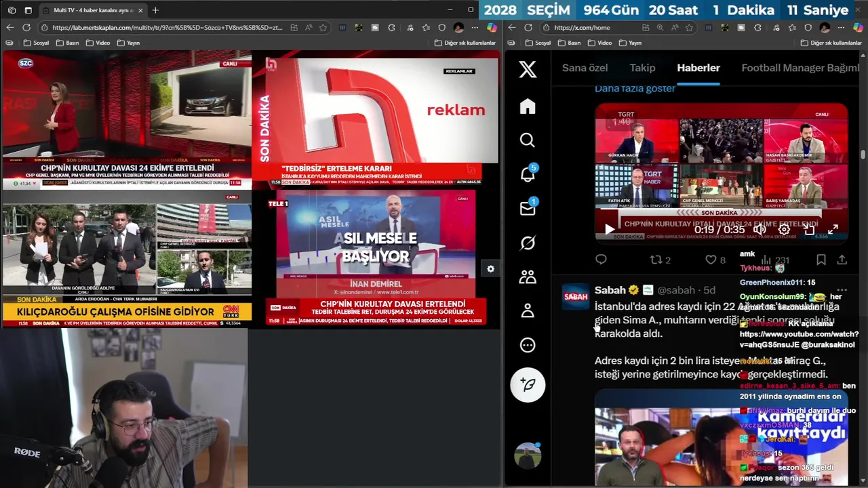Click back arrow in Multi TV browser

(x=9, y=27)
